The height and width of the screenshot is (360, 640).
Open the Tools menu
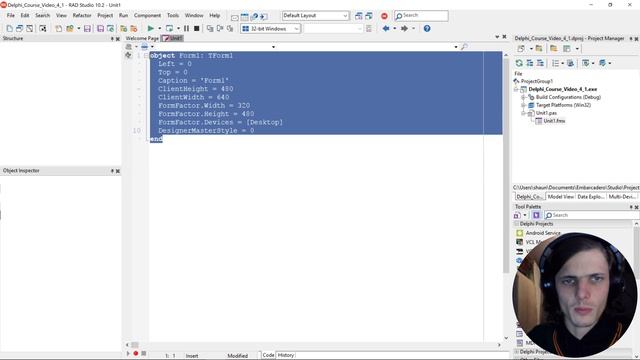tap(173, 16)
